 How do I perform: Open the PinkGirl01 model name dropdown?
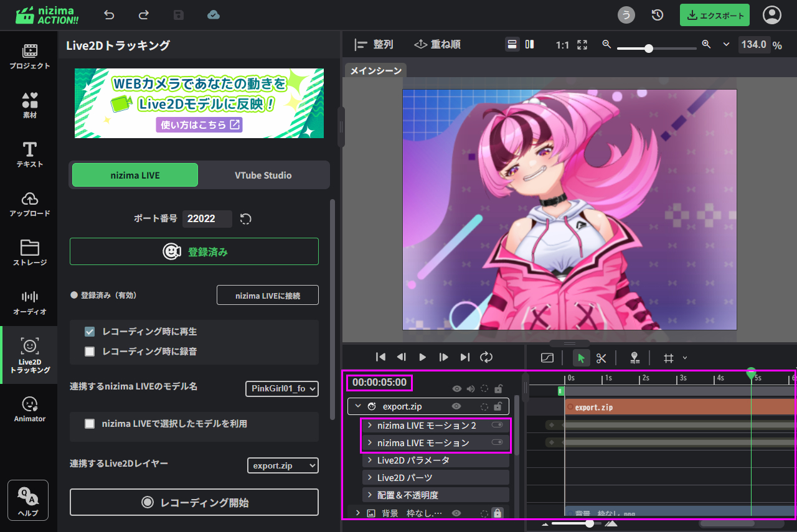coord(282,389)
